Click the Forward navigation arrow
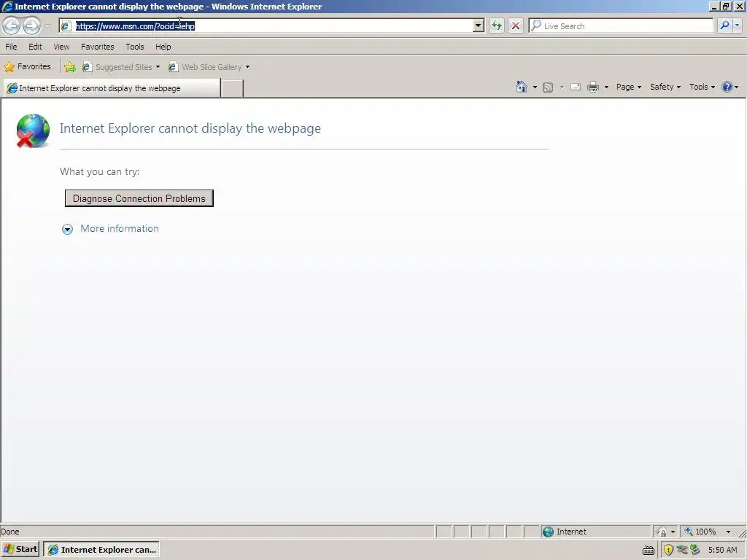Image resolution: width=747 pixels, height=560 pixels. pos(31,26)
